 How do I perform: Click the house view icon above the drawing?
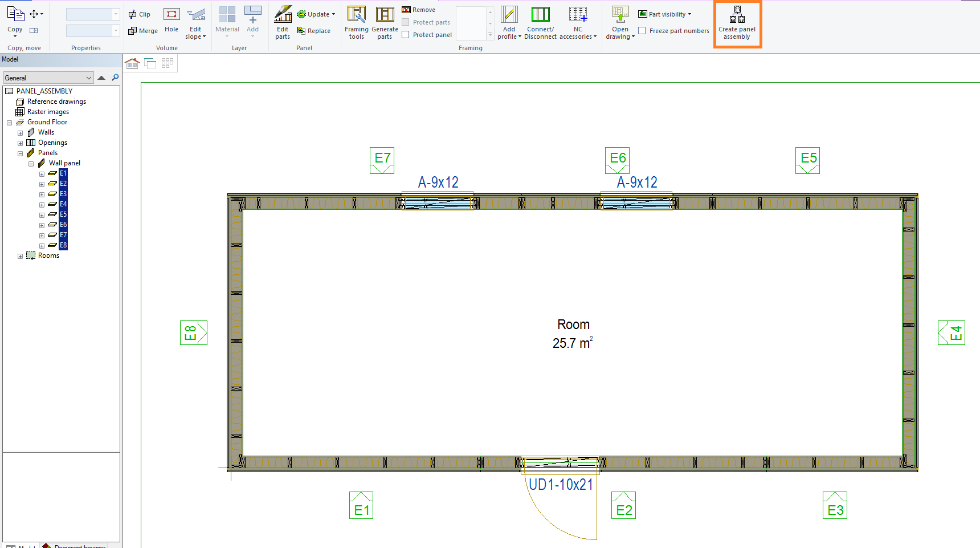(x=132, y=63)
